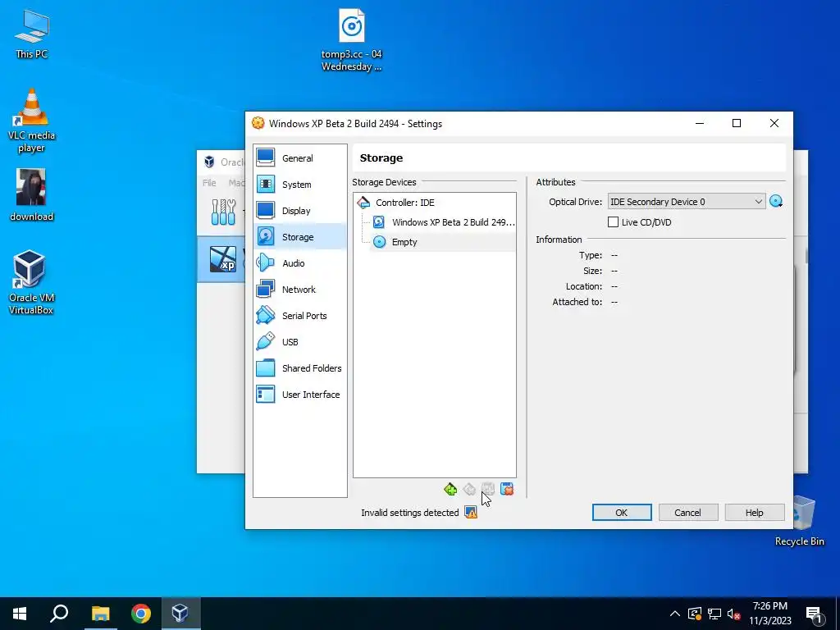Click the User Interface layout icon

pos(265,394)
